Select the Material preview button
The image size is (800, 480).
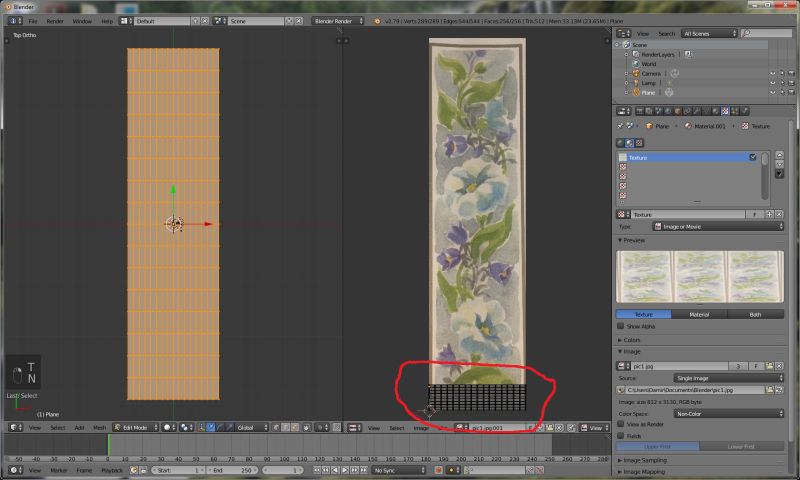[699, 314]
